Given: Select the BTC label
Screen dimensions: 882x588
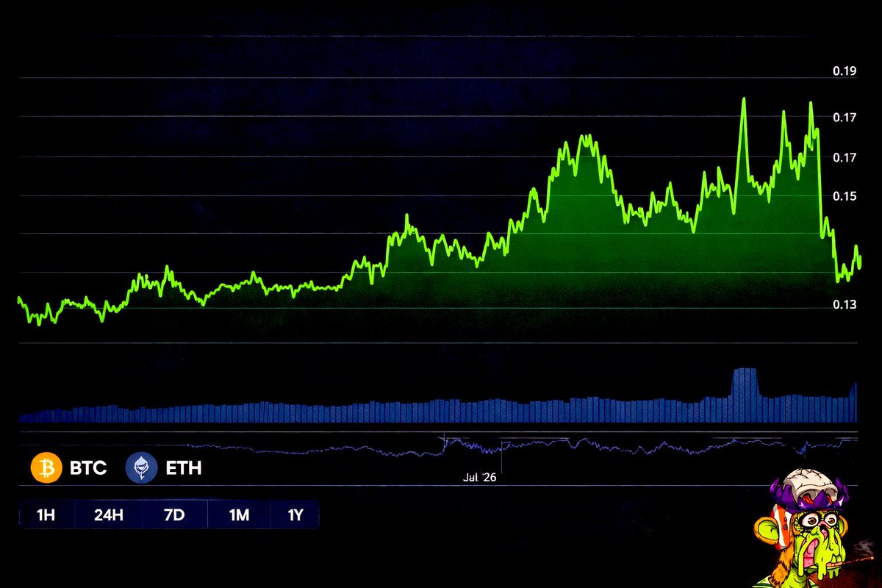Looking at the screenshot, I should click(88, 468).
